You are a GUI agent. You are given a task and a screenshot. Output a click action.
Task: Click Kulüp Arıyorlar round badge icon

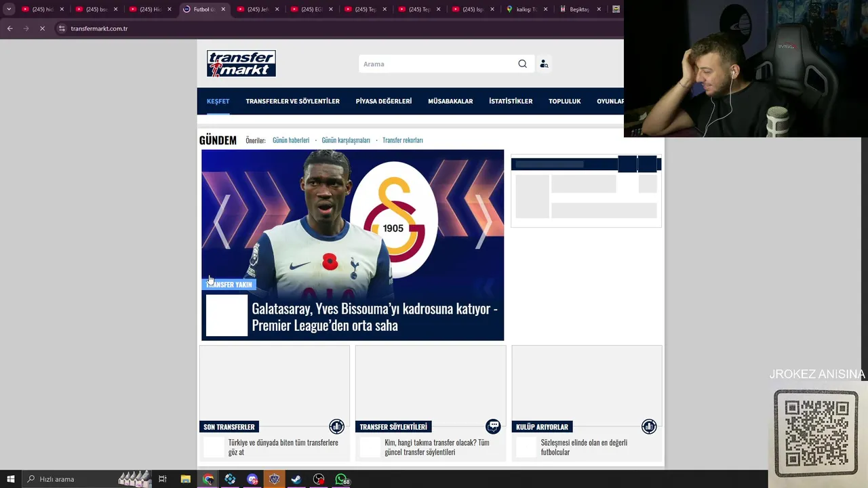(x=649, y=426)
